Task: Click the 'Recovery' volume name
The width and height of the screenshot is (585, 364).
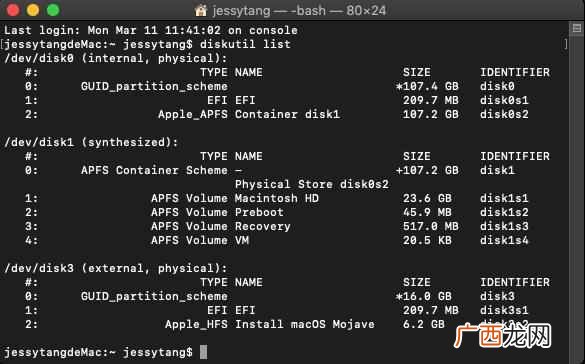Action: (263, 226)
